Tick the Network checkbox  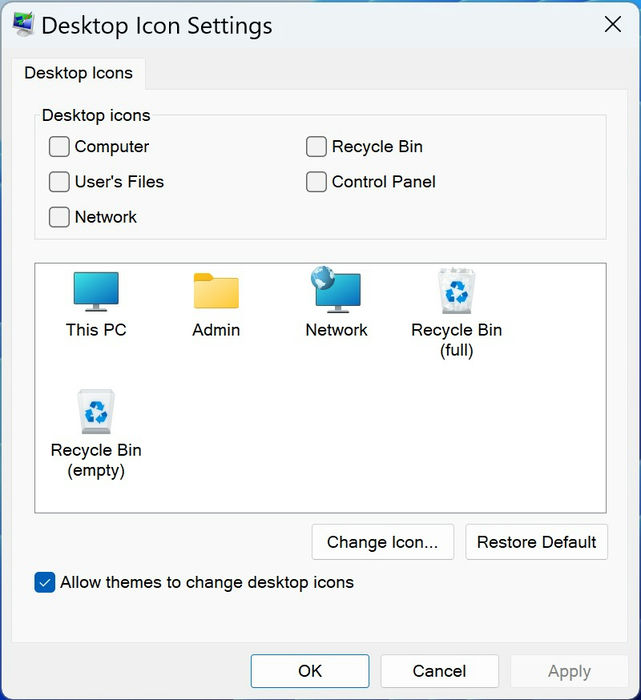[59, 217]
